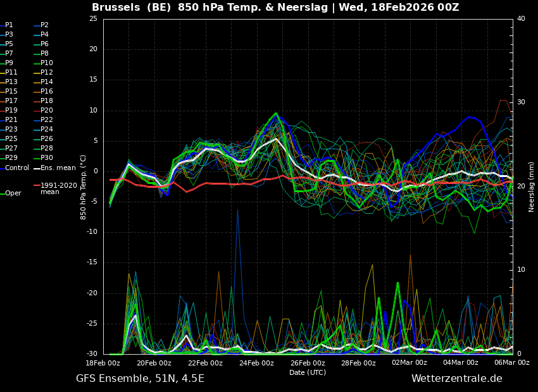Select the 18Feb 00z date tick
Screen dimensions: 538x392
[x=103, y=363]
